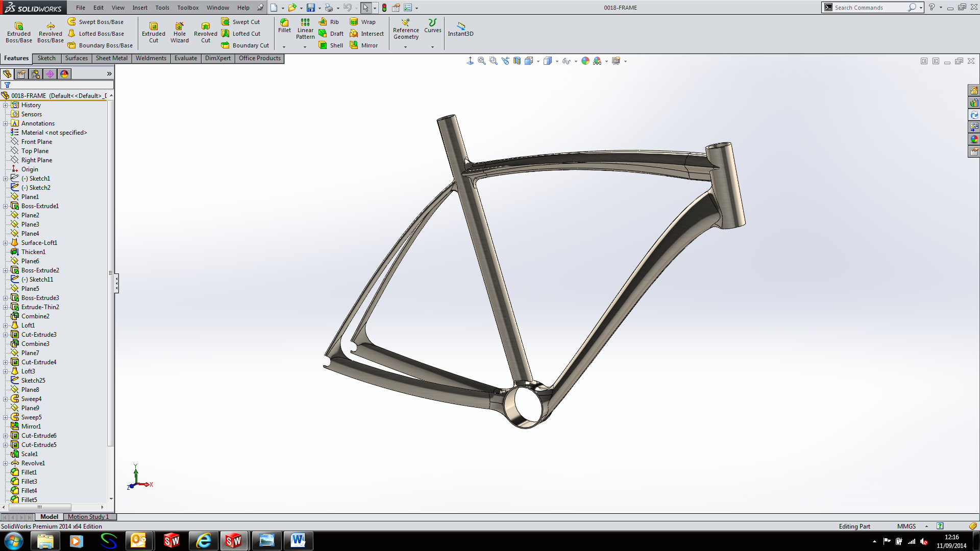Expand the Boss-Extrude1 feature node
Image resolution: width=980 pixels, height=551 pixels.
pyautogui.click(x=6, y=206)
